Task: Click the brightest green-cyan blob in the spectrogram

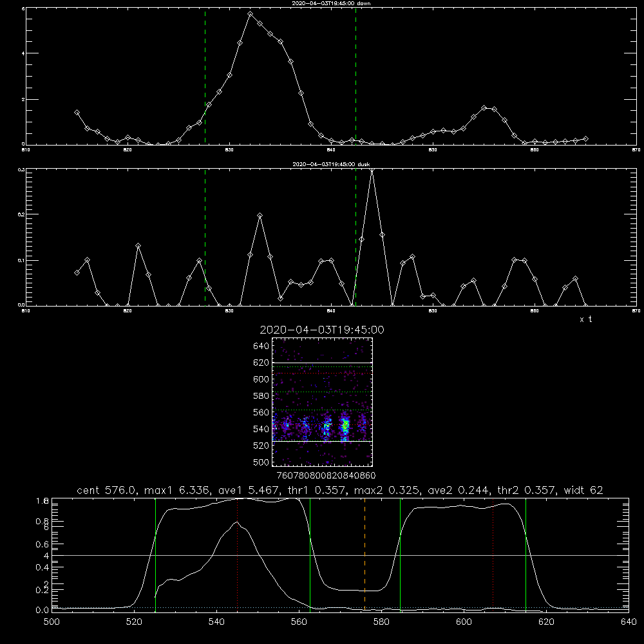Action: coord(345,425)
